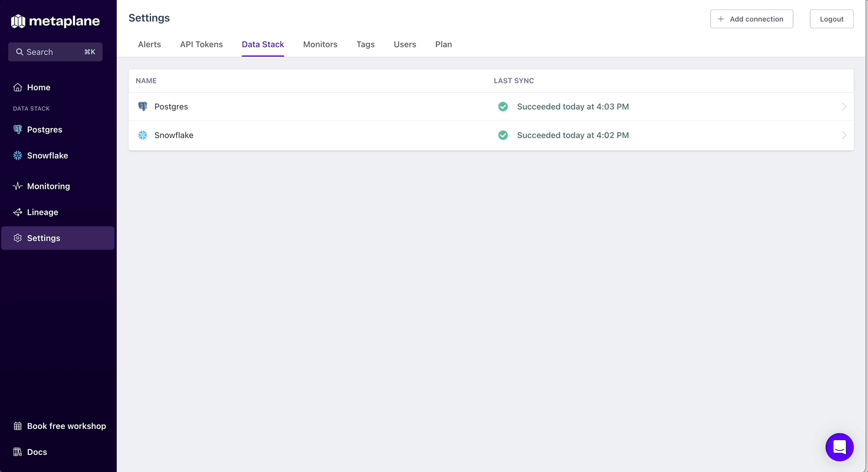Click the LAST SYNC column header
Viewport: 868px width, 472px height.
pos(514,81)
